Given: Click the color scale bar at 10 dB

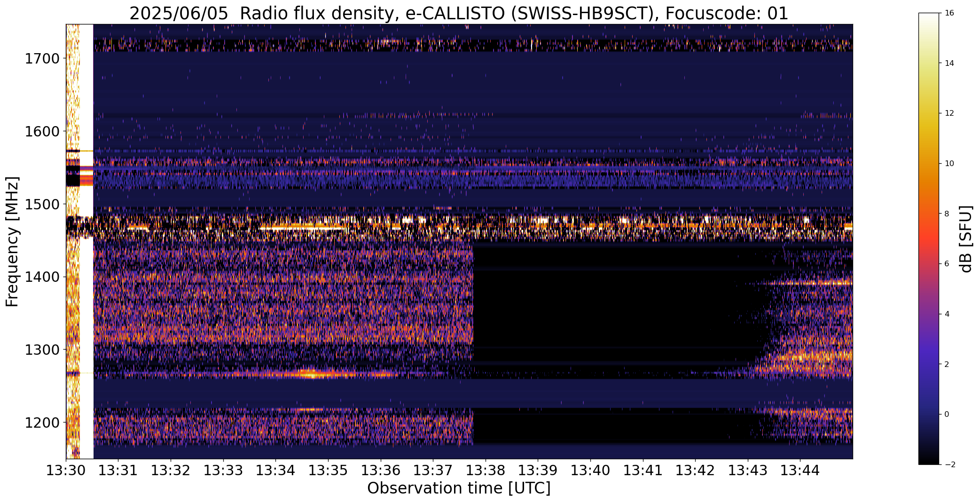Looking at the screenshot, I should pos(929,163).
